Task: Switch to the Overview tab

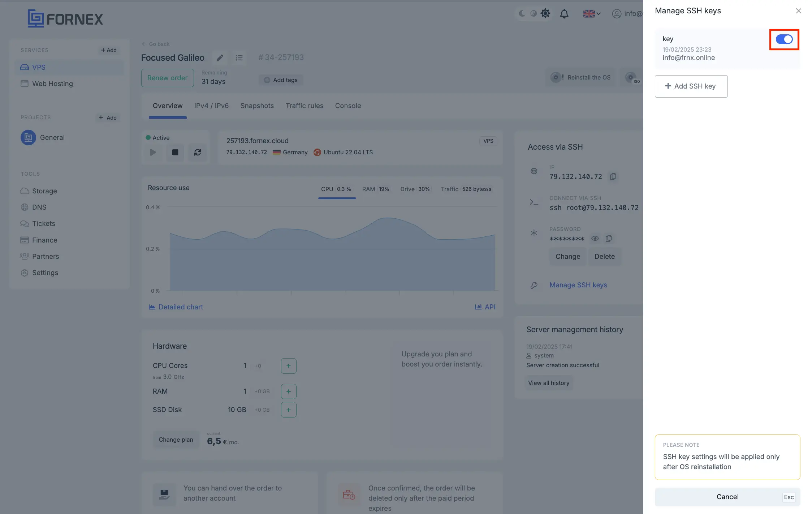Action: (x=168, y=106)
